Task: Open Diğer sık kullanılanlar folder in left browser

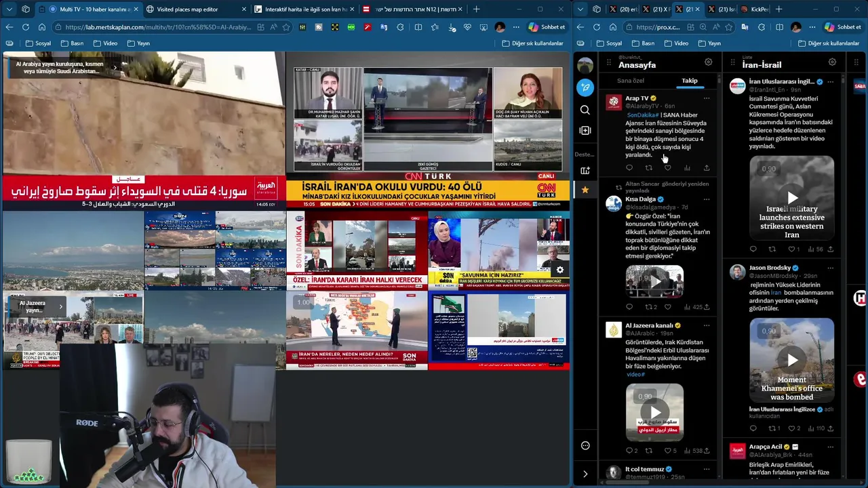Action: coord(533,43)
